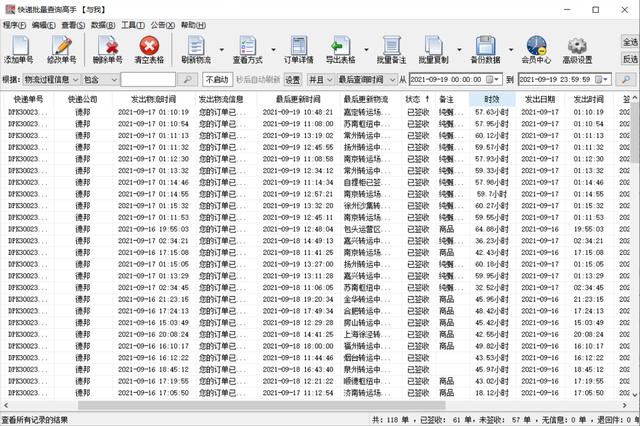Viewport: 640px width, 426px height.
Task: Click the 备份数据 floppy disk icon
Action: [485, 49]
